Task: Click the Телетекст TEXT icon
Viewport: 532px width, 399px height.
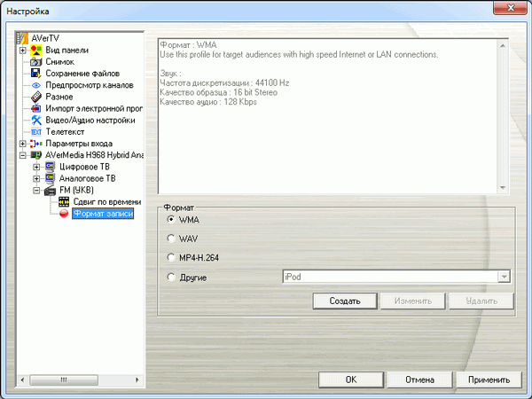Action: pyautogui.click(x=36, y=132)
